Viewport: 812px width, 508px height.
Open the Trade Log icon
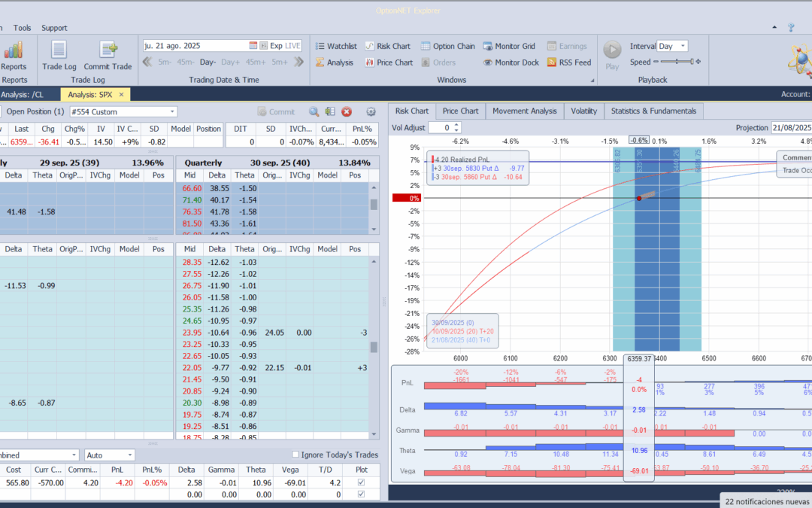pos(59,50)
